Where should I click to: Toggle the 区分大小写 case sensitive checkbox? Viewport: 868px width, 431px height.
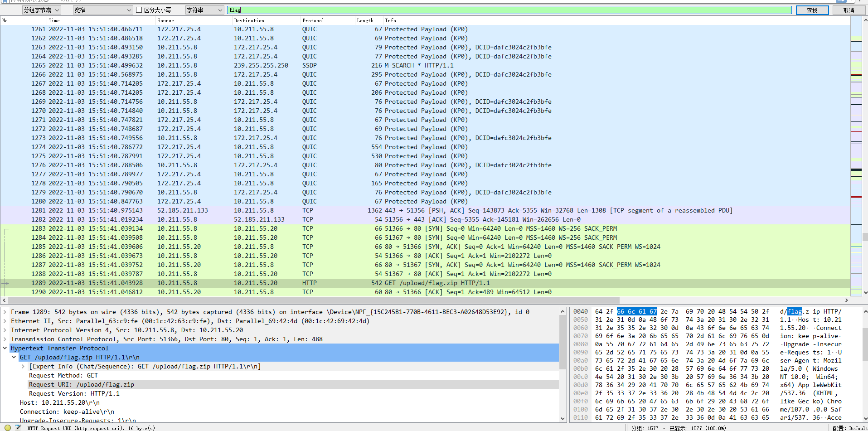point(139,10)
